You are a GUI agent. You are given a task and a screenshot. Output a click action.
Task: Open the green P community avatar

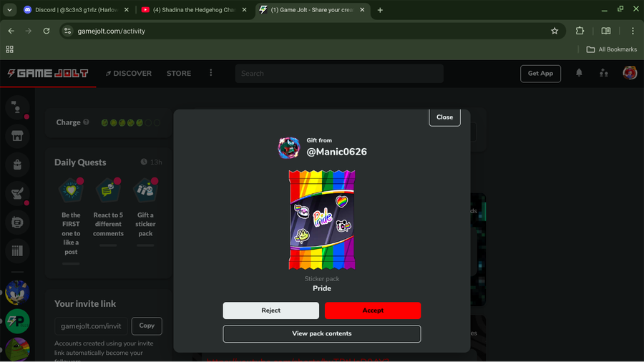(x=17, y=321)
